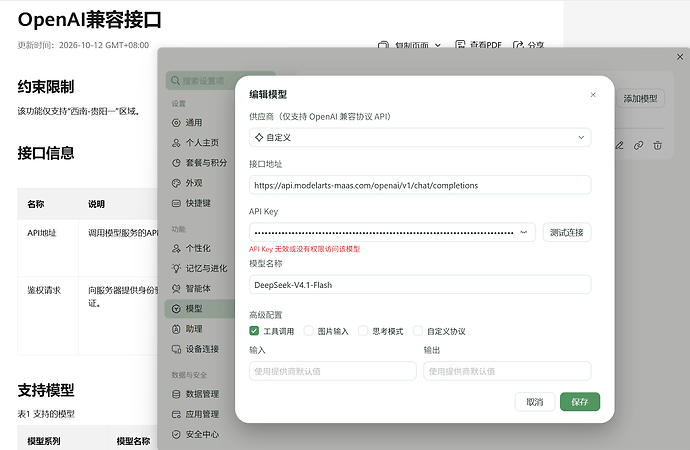Click the PDF document icon on doc page
Screen dimensions: 690x450
(460, 44)
